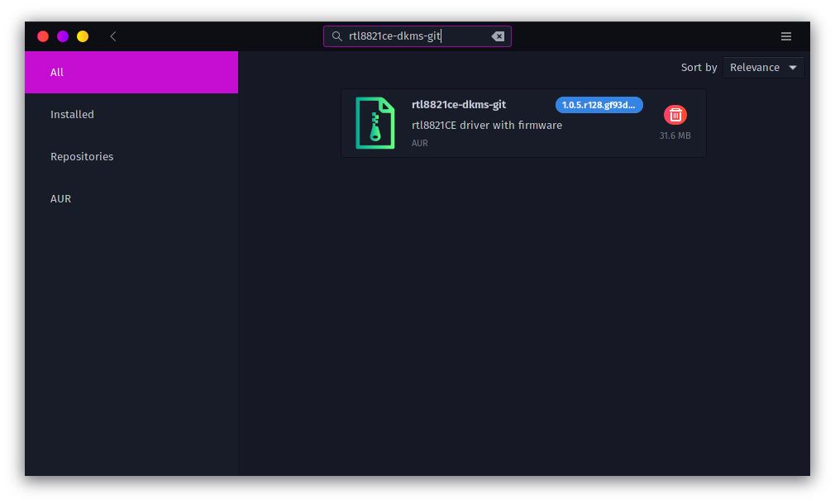Remove rtl8821ce-dkms-git with the red trash button
This screenshot has height=504, width=835.
[675, 115]
